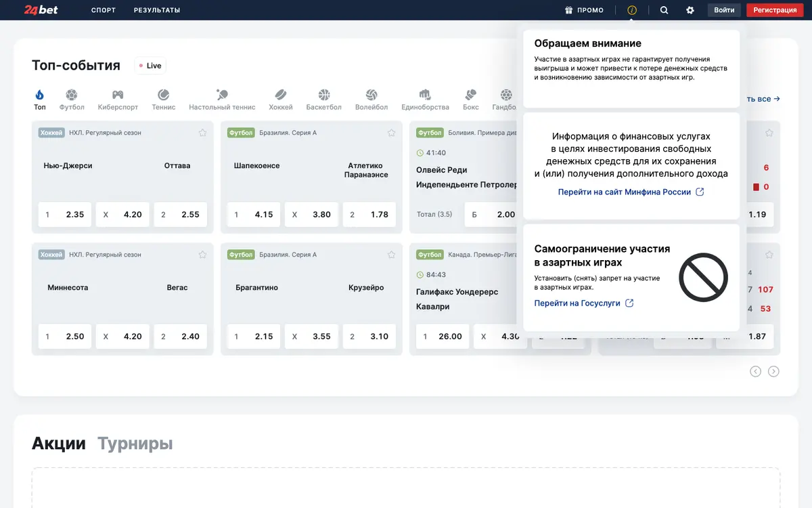This screenshot has height=508, width=812.
Task: Toggle the Live filter
Action: point(150,66)
